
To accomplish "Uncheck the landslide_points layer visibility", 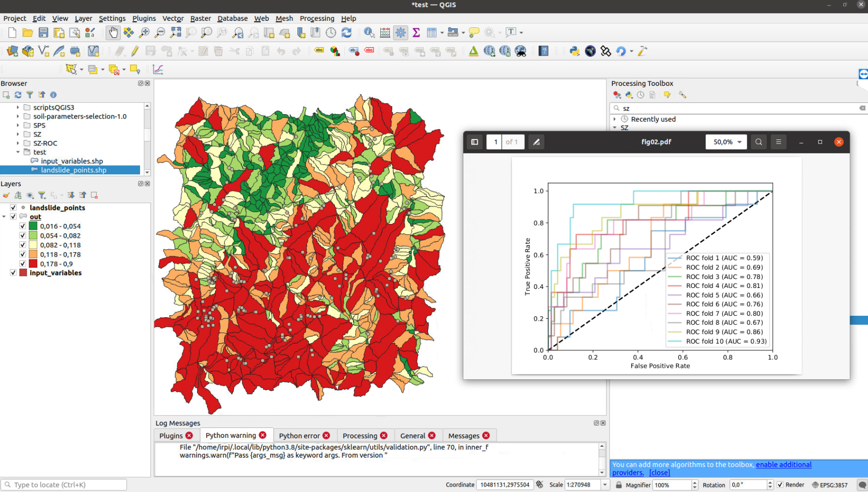I will pos(13,208).
